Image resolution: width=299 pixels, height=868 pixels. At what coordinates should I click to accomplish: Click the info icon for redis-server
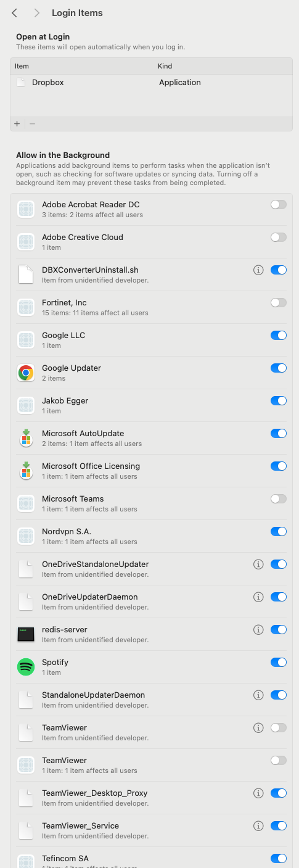[x=258, y=629]
